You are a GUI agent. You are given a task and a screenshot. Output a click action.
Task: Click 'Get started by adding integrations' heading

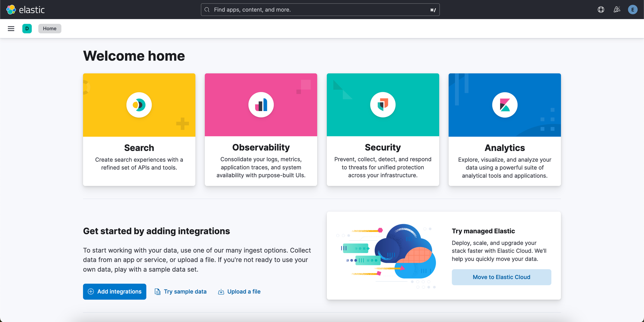[156, 231]
